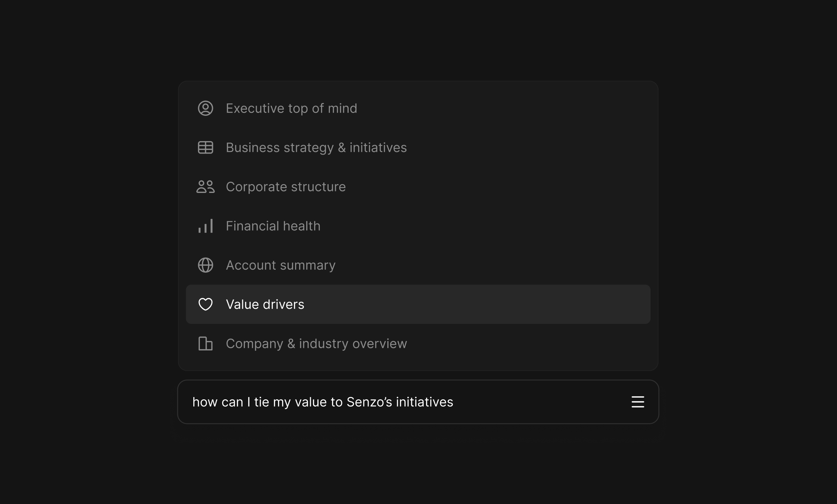The width and height of the screenshot is (837, 504).
Task: Click the building icon for Company overview
Action: click(x=205, y=343)
